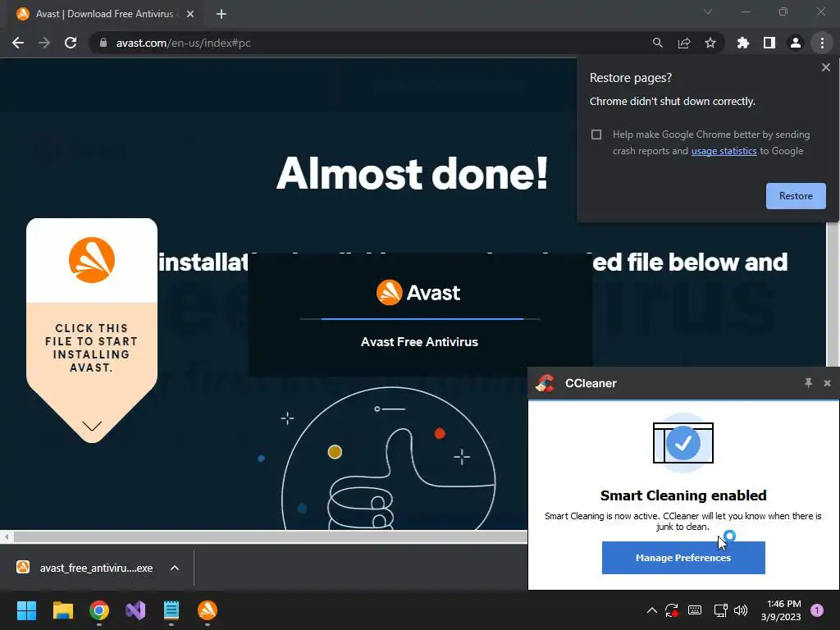Click the "Avast Free Antivirus" installer text
This screenshot has height=630, width=840.
pyautogui.click(x=419, y=342)
